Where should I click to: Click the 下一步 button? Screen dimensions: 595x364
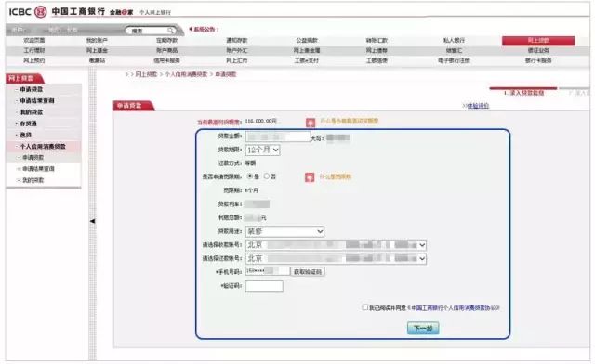pyautogui.click(x=423, y=328)
